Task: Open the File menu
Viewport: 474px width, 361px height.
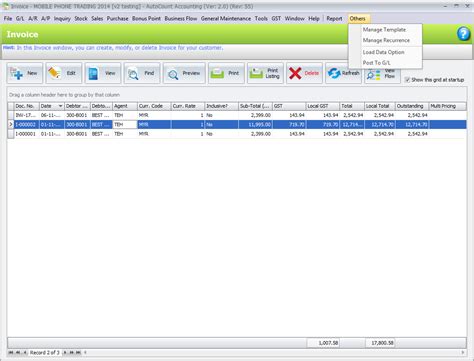Action: 8,19
